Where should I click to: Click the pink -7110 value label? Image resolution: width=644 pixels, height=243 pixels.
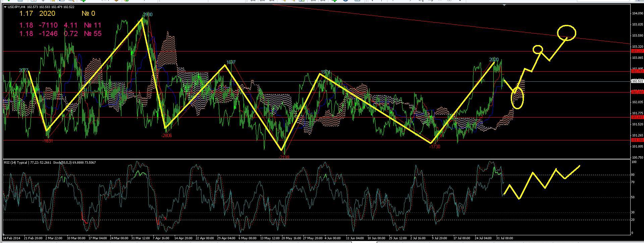48,25
